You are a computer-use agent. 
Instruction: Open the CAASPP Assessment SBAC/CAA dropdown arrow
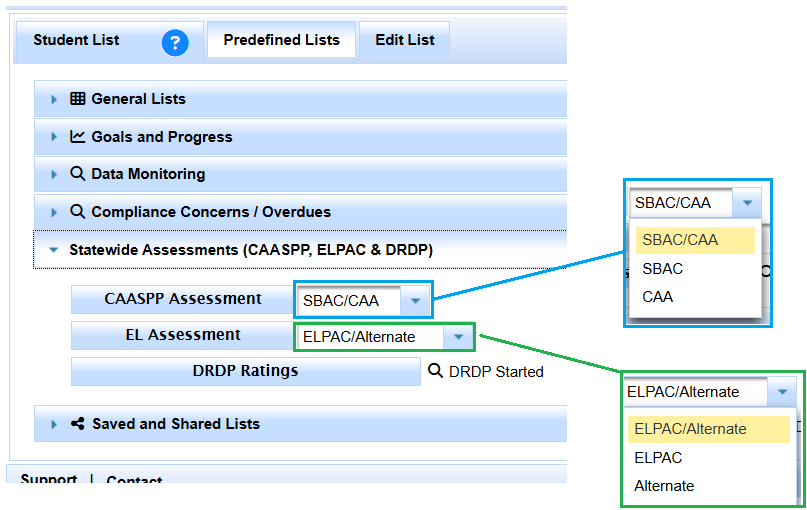click(415, 301)
